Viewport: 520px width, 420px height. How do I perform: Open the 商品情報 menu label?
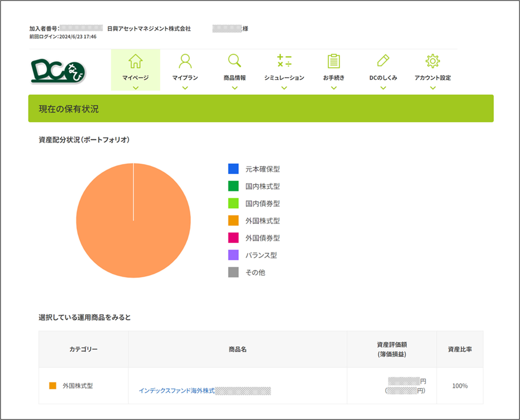[x=234, y=78]
